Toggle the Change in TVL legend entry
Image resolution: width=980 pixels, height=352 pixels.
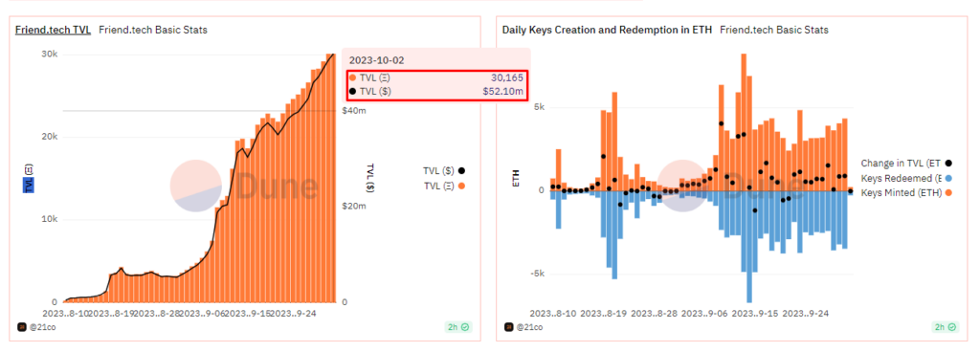(905, 163)
